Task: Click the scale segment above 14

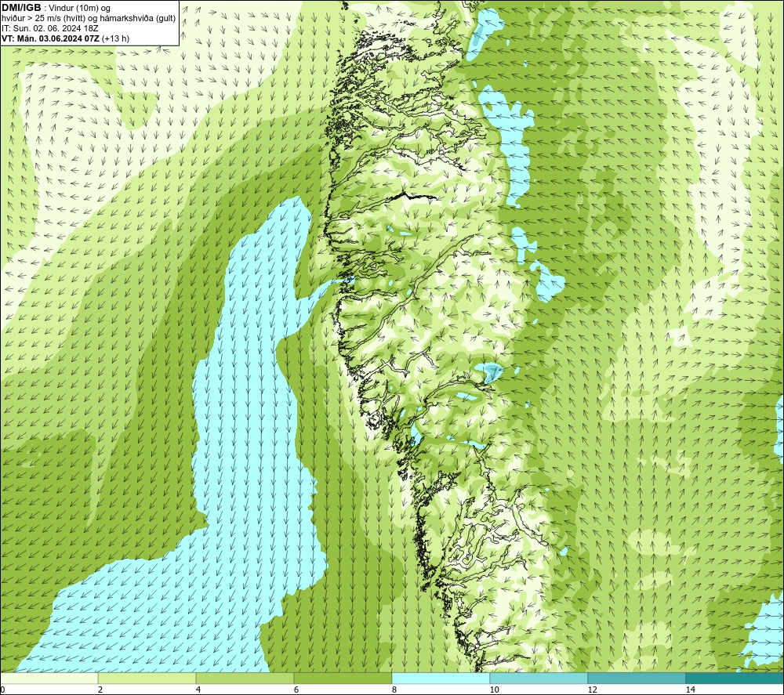Action: (735, 679)
